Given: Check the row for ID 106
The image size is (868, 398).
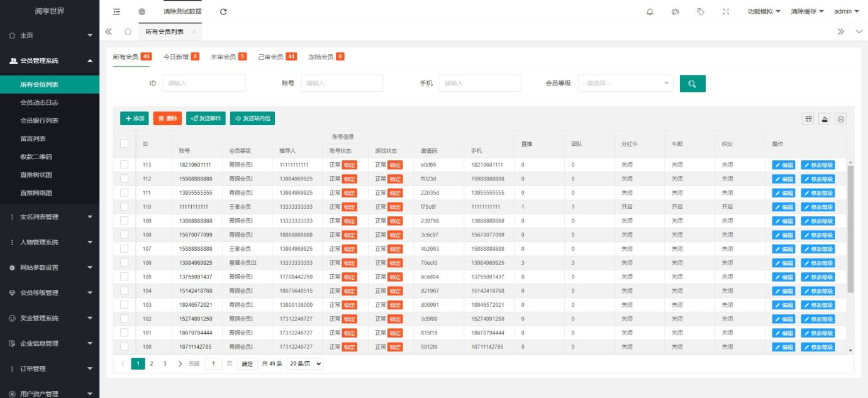Looking at the screenshot, I should click(x=124, y=262).
